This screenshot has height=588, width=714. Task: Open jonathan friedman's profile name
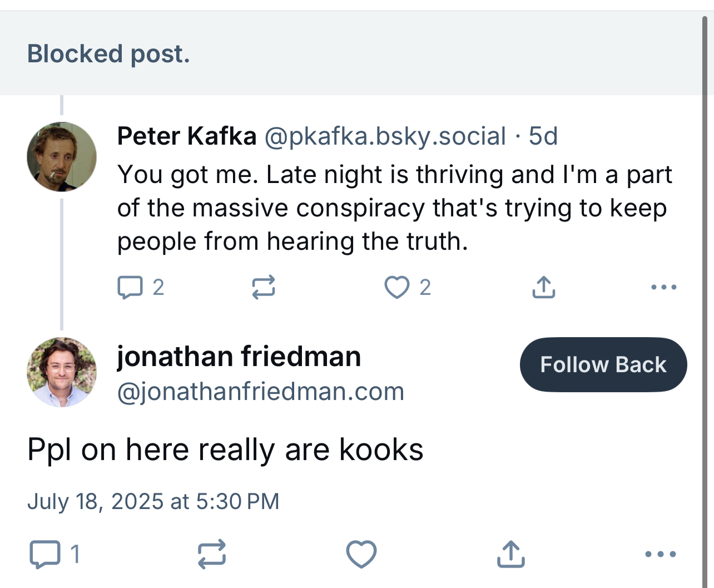[239, 357]
